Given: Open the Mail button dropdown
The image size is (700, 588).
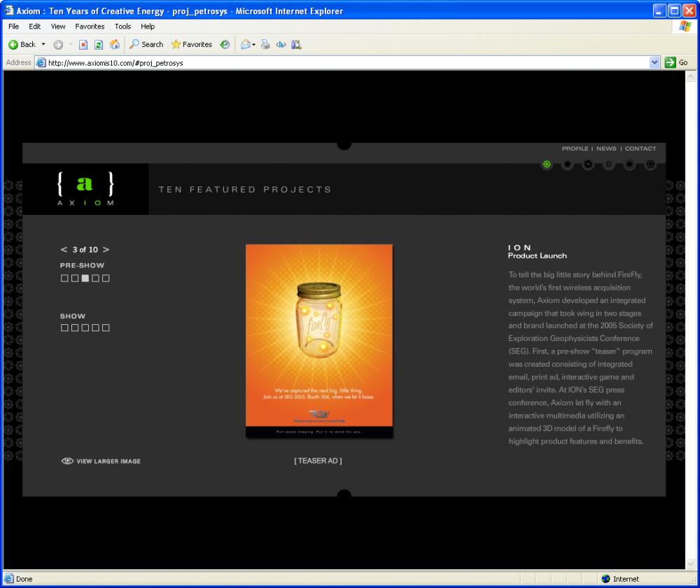Looking at the screenshot, I should (253, 44).
